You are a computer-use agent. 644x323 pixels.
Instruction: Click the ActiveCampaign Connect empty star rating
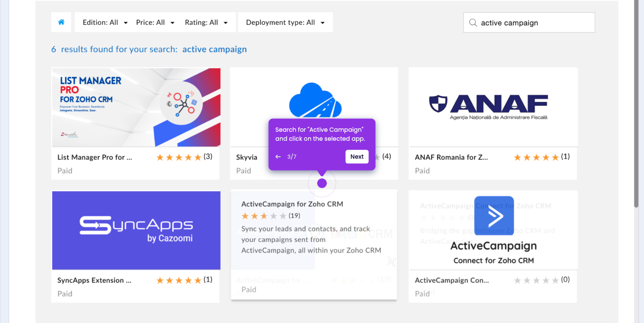click(x=536, y=280)
